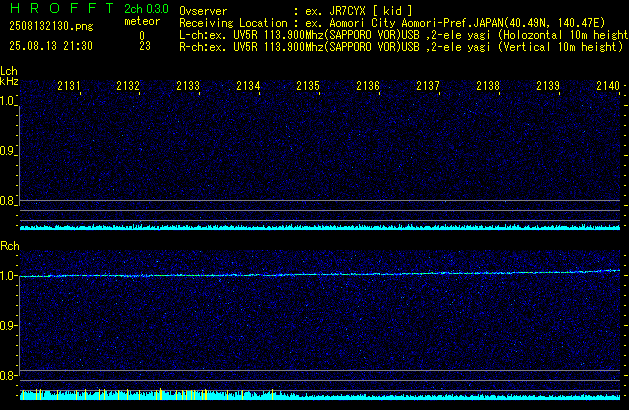
Task: Click the Lch 0.8 kHz axis label
Action: (x=8, y=201)
